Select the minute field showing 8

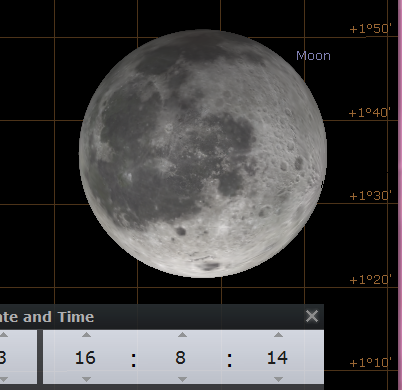tap(180, 358)
